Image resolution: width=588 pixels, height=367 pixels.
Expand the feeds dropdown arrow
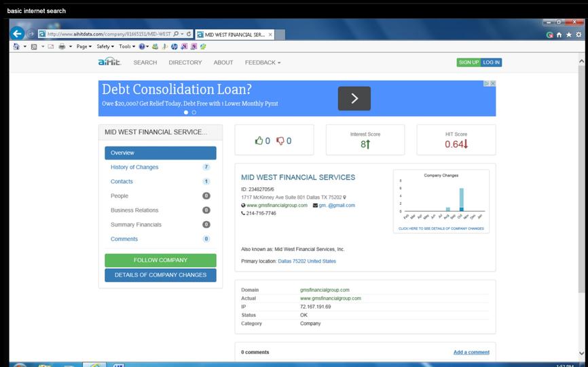tap(42, 46)
